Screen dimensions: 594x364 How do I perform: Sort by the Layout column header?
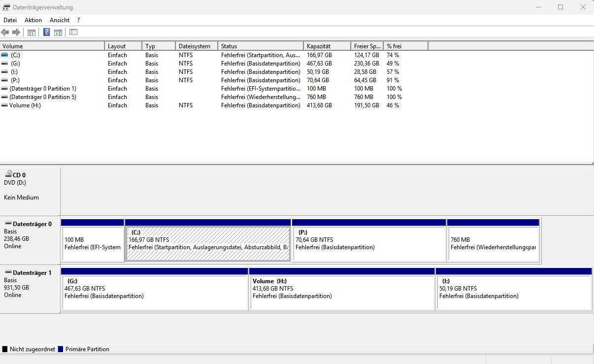click(x=123, y=46)
